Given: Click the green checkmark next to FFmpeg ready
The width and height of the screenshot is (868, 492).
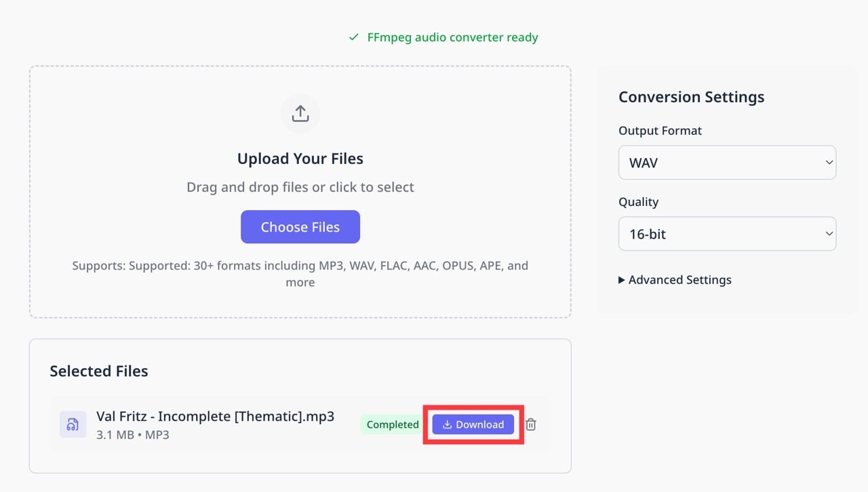Looking at the screenshot, I should point(353,37).
